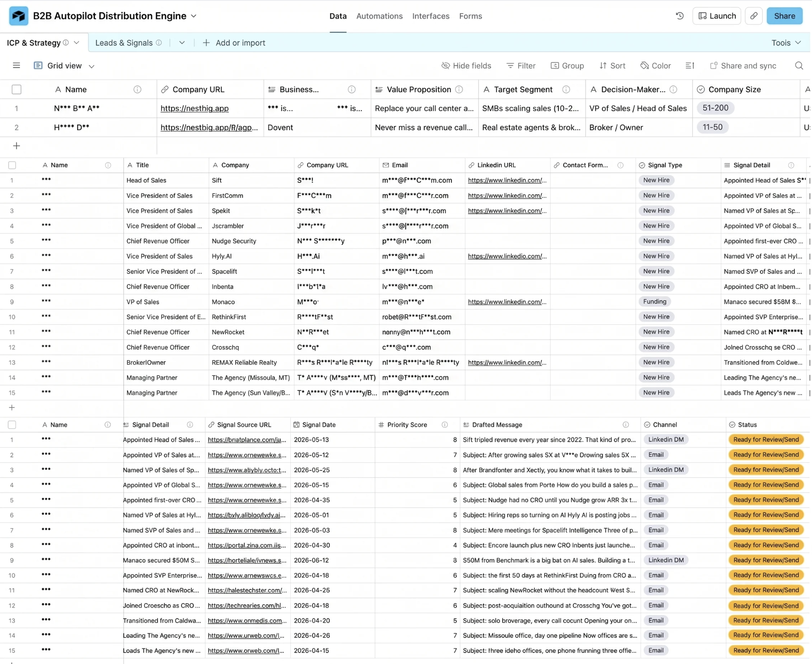
Task: Open the base history clock icon
Action: pos(680,16)
